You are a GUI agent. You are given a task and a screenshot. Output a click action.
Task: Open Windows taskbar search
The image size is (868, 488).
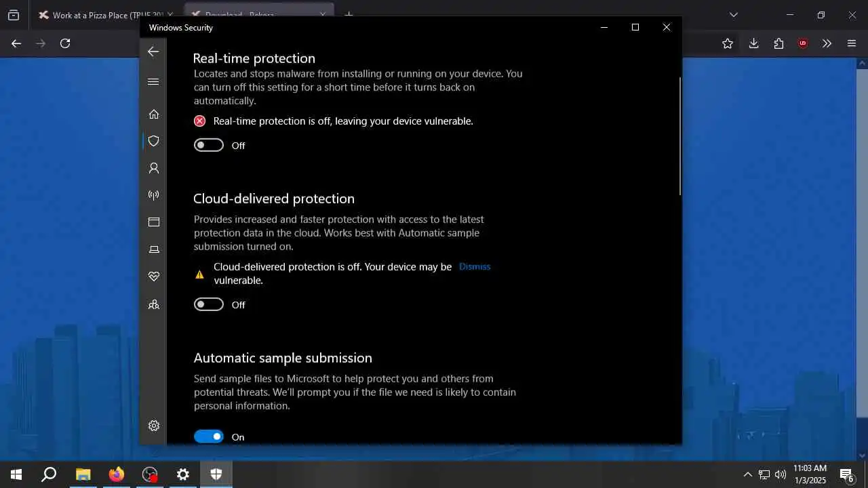[x=49, y=474]
